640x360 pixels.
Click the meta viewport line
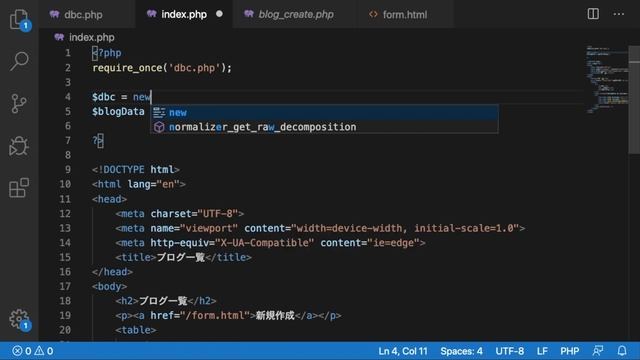[x=320, y=228]
